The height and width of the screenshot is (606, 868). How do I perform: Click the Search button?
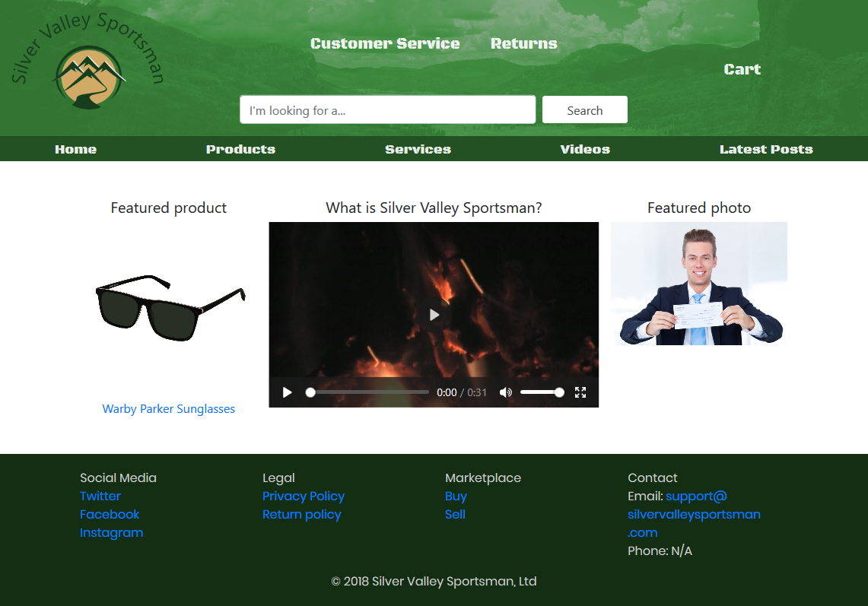(584, 110)
